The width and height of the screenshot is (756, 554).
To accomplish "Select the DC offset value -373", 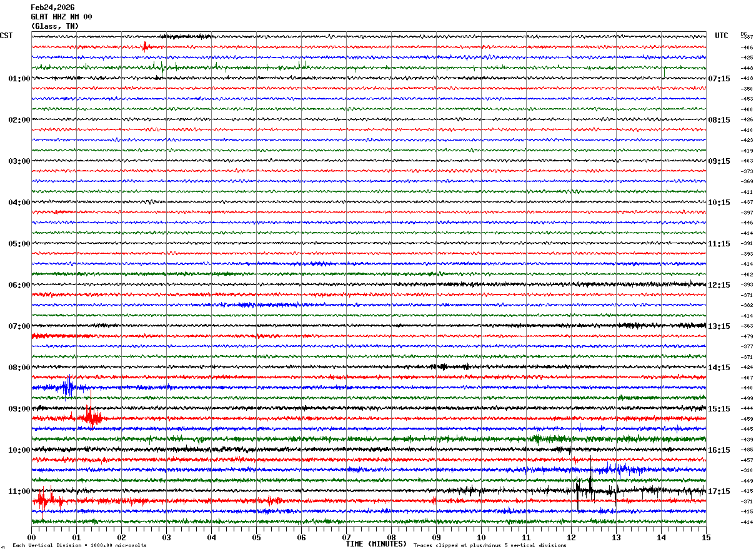I will click(747, 171).
